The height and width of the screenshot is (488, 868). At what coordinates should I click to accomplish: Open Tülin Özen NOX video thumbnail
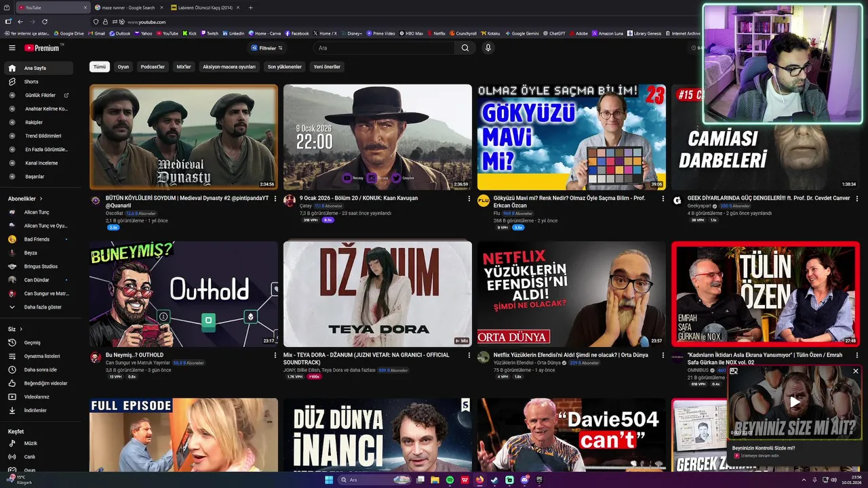point(765,294)
